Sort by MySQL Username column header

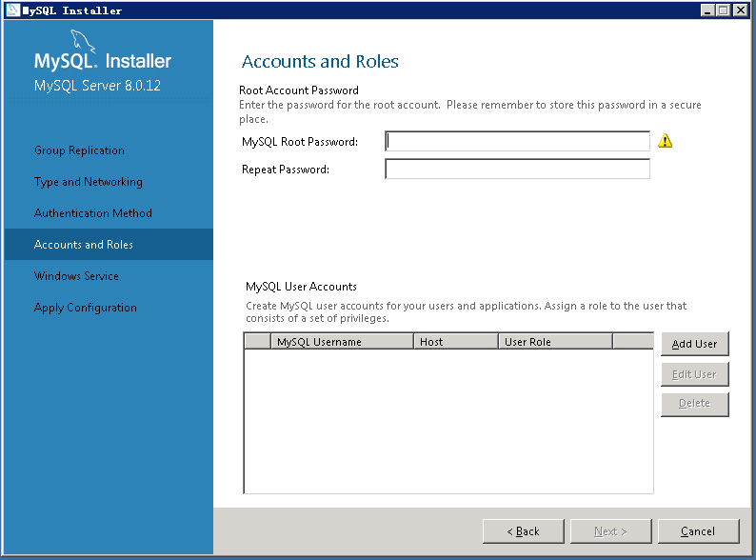[343, 342]
